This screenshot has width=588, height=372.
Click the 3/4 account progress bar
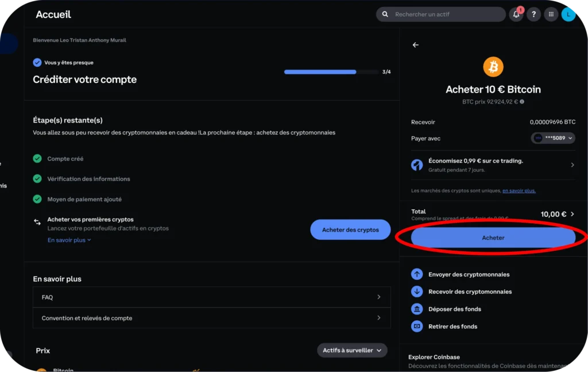point(331,72)
